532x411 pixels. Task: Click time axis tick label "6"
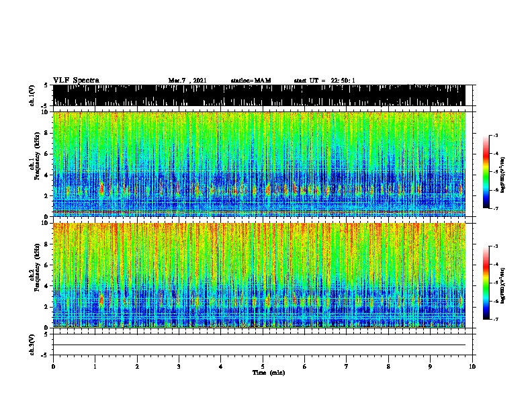(305, 367)
